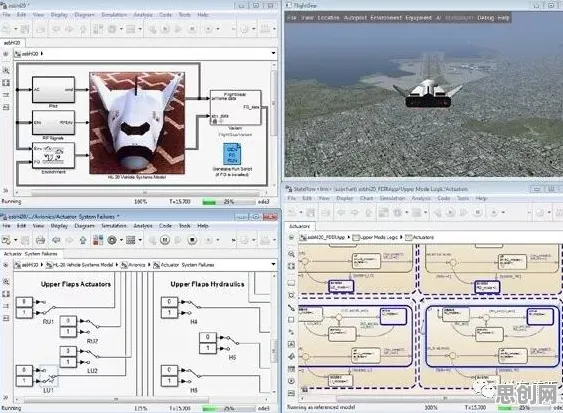Click progress bar in asbhl20 main window status bar
Viewport: 563px width, 413px height.
tap(229, 202)
